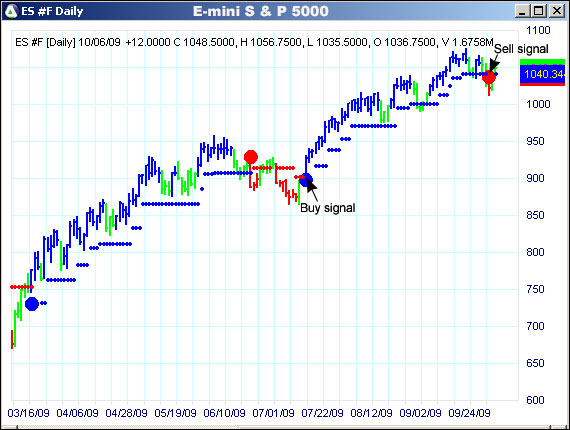
Task: Click the 04/06/09 date axis label
Action: pyautogui.click(x=77, y=413)
